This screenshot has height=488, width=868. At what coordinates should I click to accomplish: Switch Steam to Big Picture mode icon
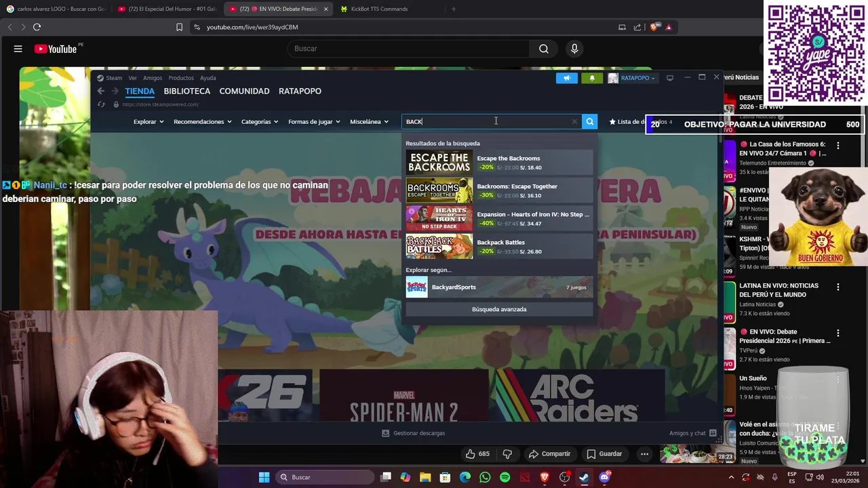(669, 78)
